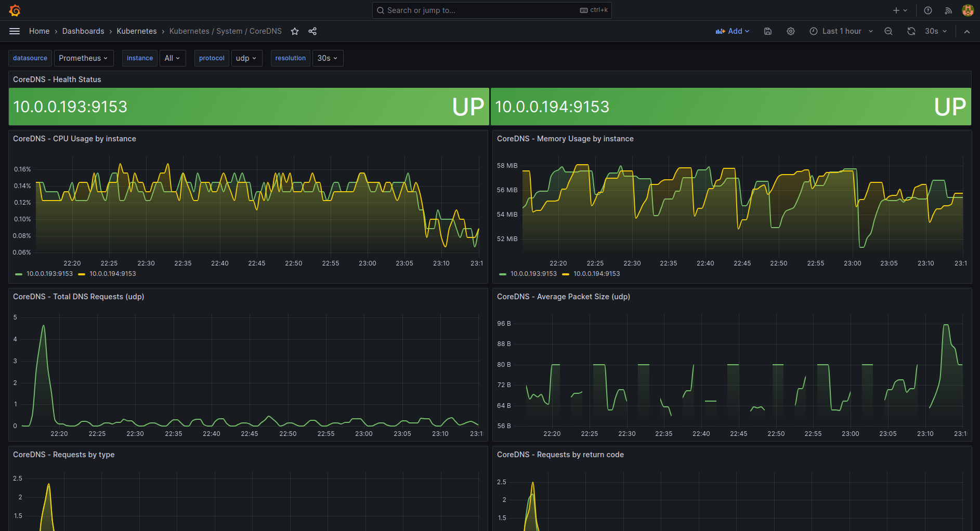Toggle 10.0.0.194:9153 series in CPU Usage legend
Screen dimensions: 980x531
click(x=112, y=274)
